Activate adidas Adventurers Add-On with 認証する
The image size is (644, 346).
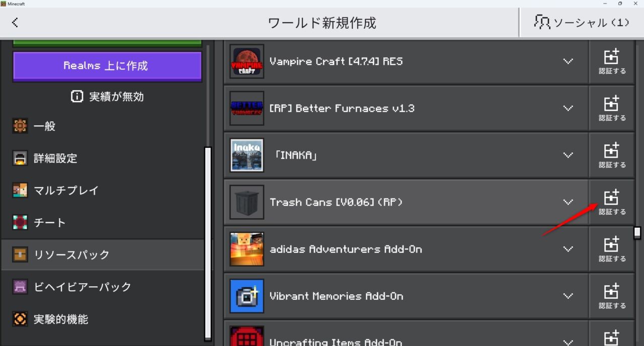point(612,249)
